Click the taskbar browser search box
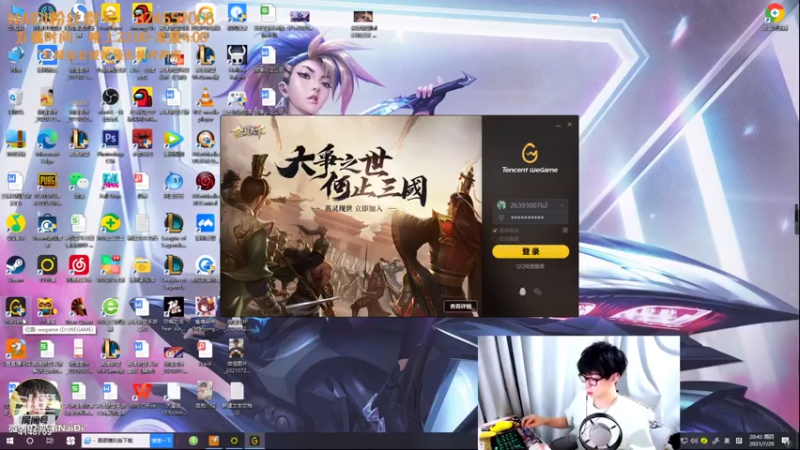The image size is (800, 450). click(x=115, y=440)
